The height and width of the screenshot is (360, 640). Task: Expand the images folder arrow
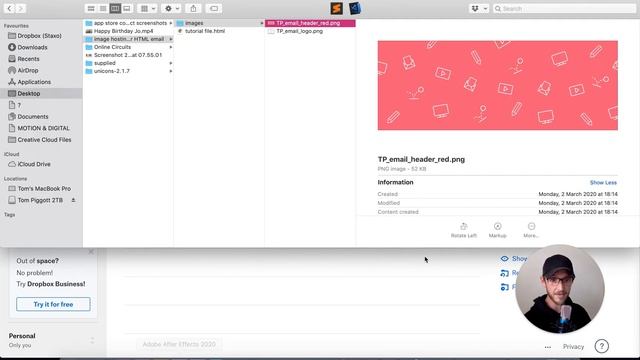tap(262, 23)
